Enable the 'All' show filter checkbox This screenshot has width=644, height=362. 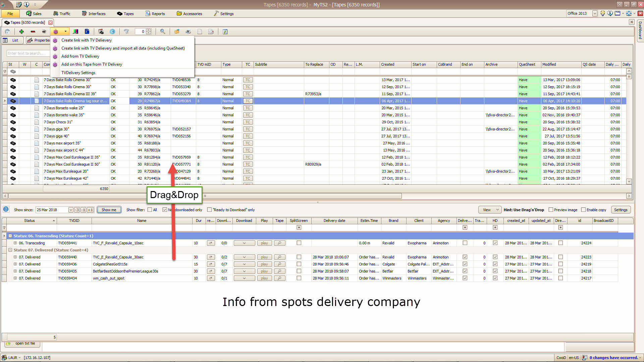click(x=150, y=210)
